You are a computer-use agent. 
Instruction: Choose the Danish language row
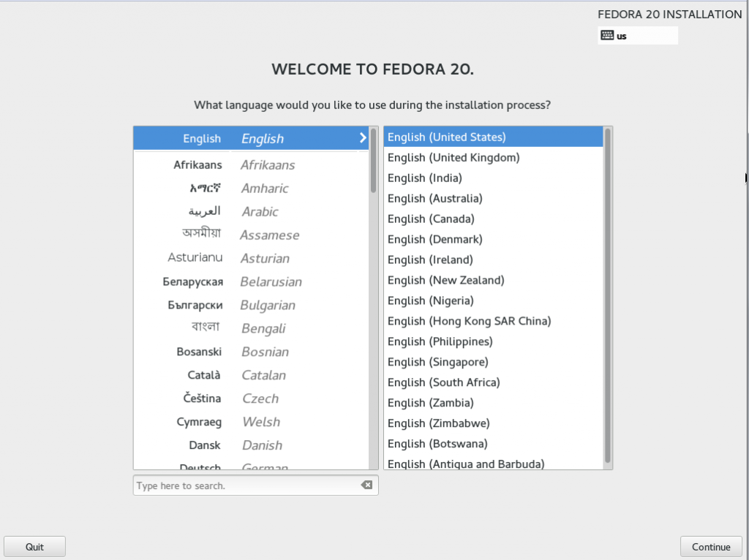pyautogui.click(x=252, y=445)
